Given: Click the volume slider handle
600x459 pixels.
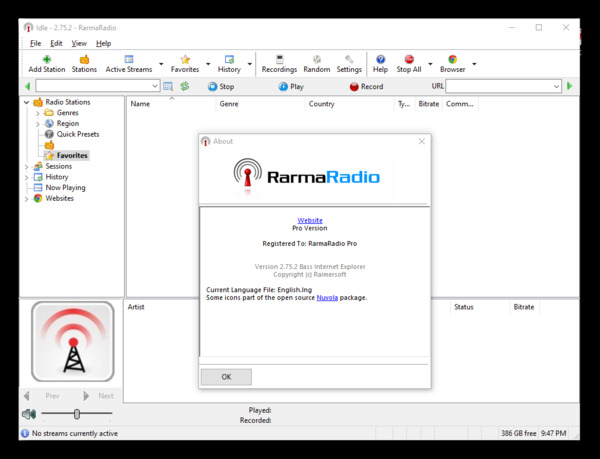Looking at the screenshot, I should (x=77, y=414).
